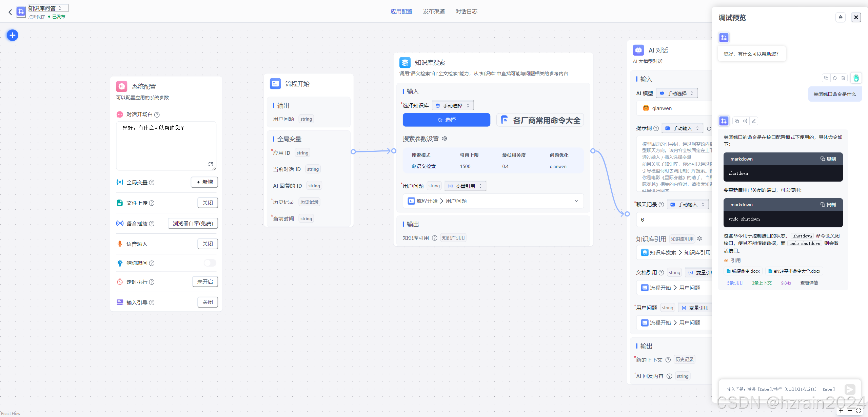The width and height of the screenshot is (868, 417).
Task: Click the qianwen model selector
Action: point(674,108)
